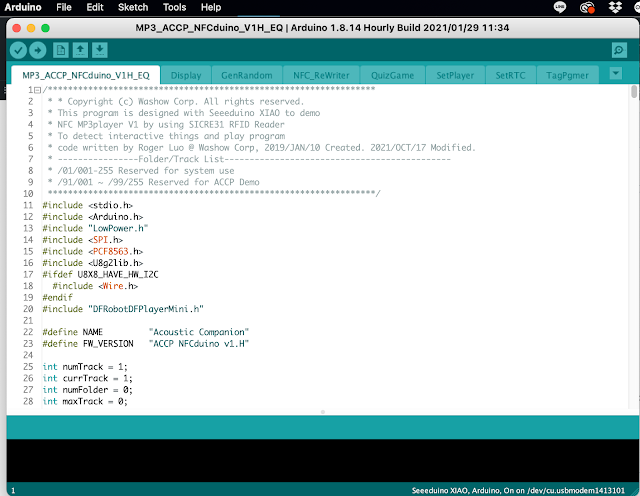Collapse the comment block on line 1
The height and width of the screenshot is (496, 640).
tap(38, 90)
